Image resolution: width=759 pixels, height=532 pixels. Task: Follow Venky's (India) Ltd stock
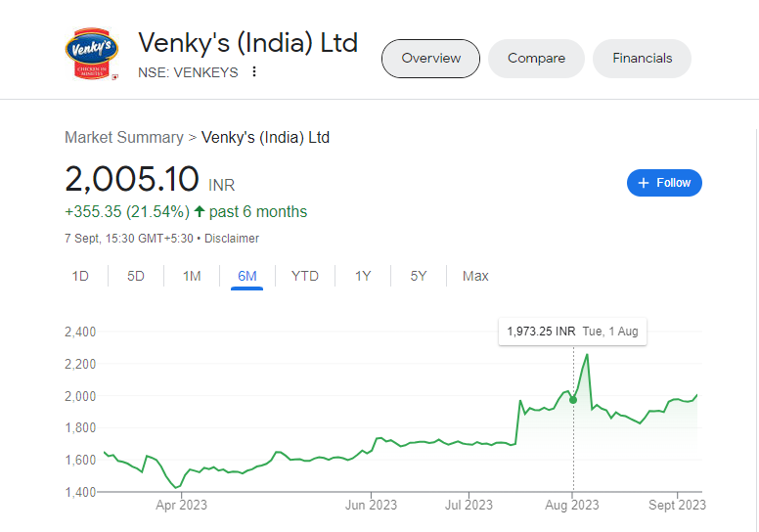coord(664,183)
